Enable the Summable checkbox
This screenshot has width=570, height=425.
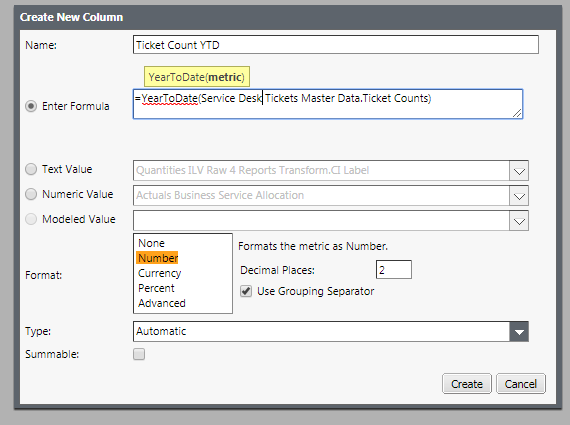coord(139,354)
